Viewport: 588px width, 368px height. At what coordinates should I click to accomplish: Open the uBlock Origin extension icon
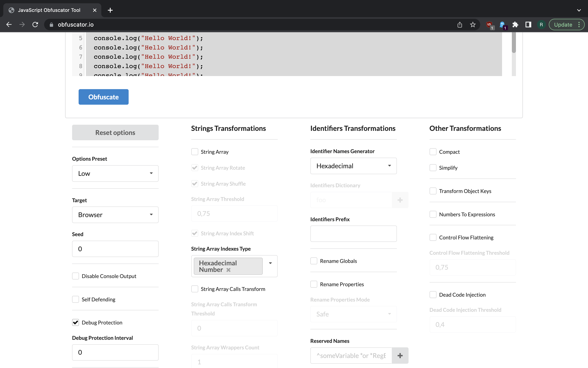(x=490, y=25)
